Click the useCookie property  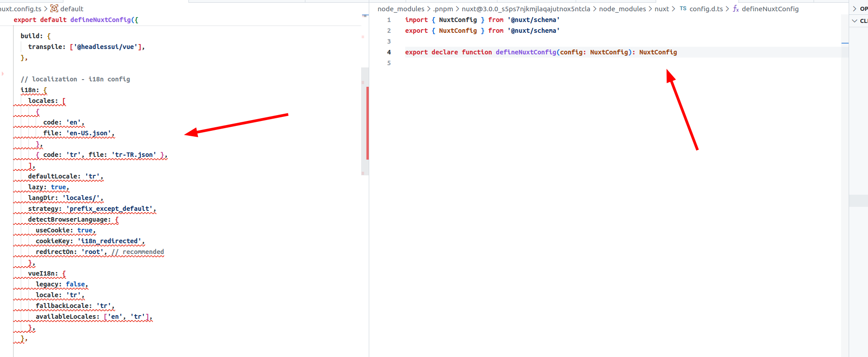point(54,230)
